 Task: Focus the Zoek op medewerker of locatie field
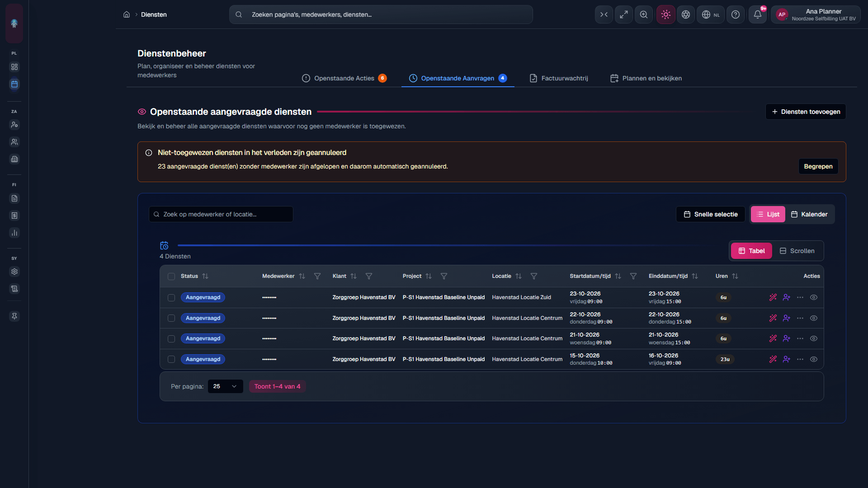point(221,214)
